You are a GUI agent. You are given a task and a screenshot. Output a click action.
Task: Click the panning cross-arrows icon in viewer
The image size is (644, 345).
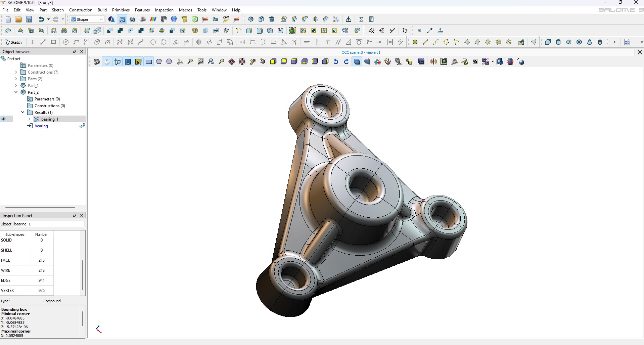(x=232, y=61)
